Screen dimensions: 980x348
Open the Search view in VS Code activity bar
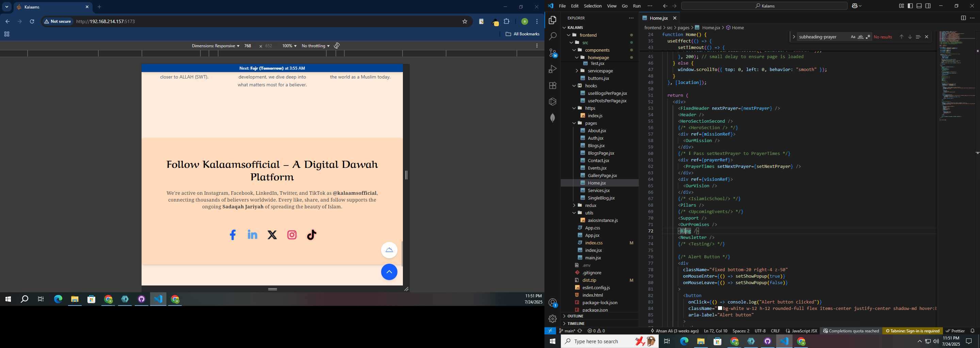click(x=552, y=36)
